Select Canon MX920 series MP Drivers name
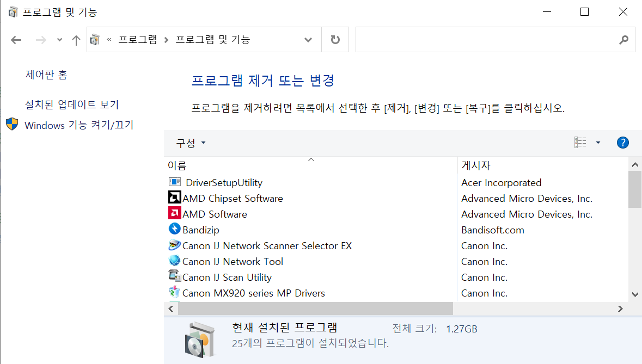 253,293
